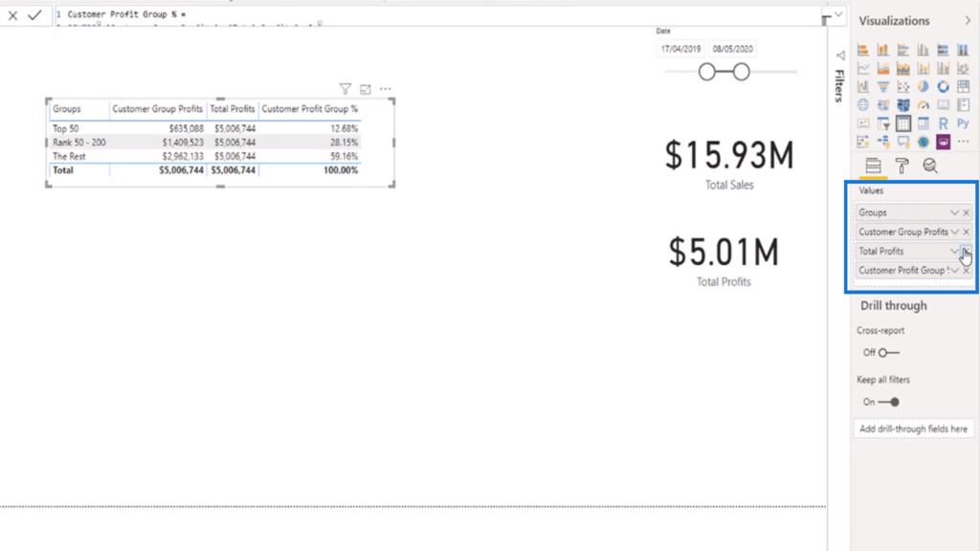Expand the formula bar chevron

[838, 14]
